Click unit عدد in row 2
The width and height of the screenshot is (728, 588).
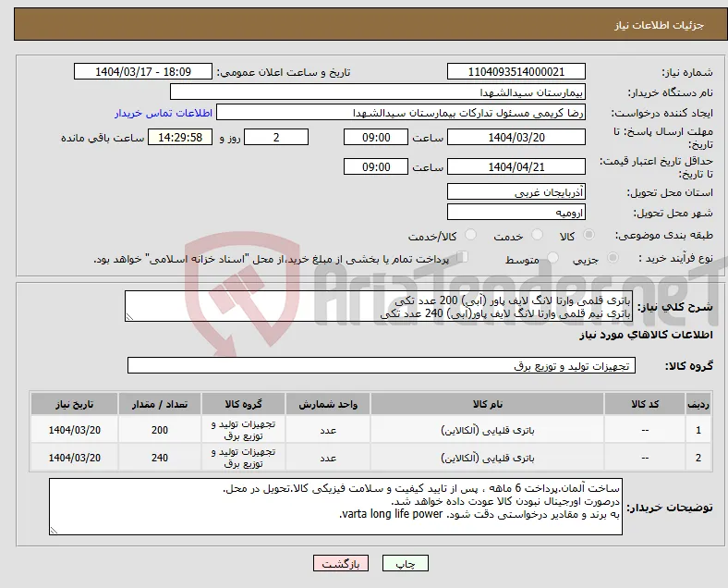tap(328, 459)
